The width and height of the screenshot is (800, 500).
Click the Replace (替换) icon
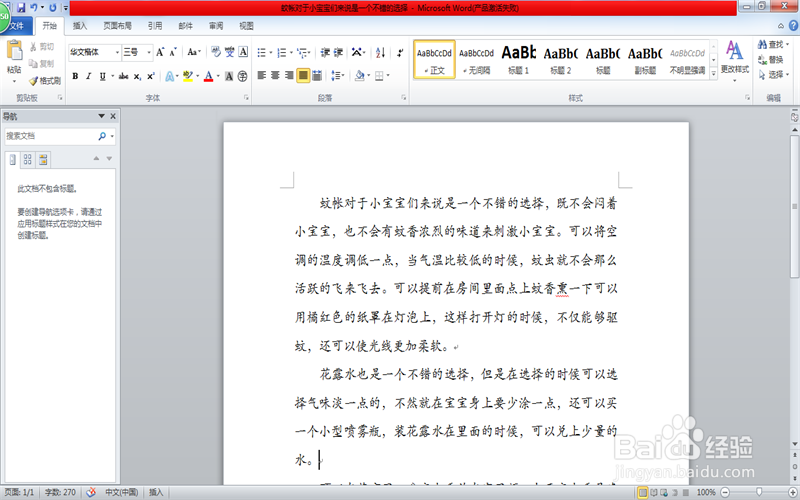[x=763, y=60]
